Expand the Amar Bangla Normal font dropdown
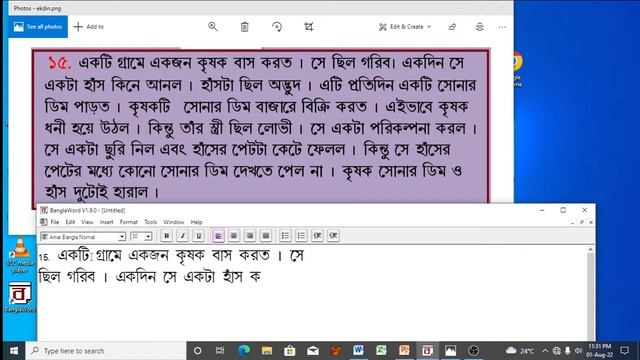Screen dimensions: 640x360 tap(122, 237)
